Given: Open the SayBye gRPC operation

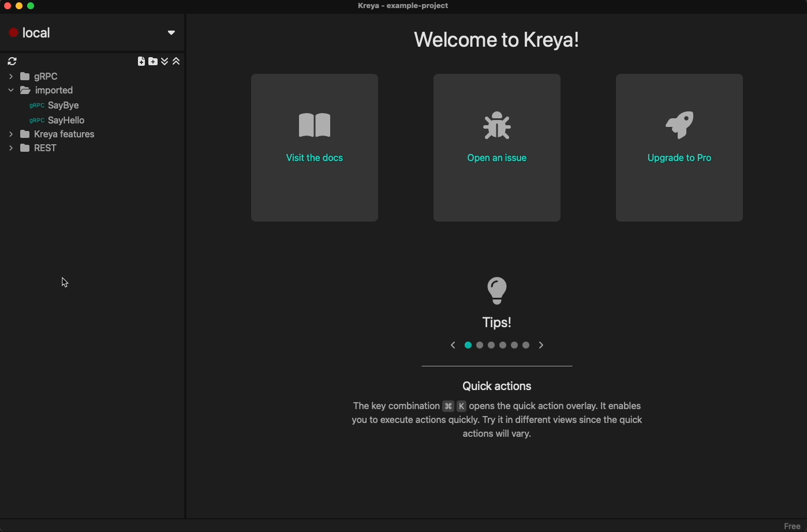Looking at the screenshot, I should point(63,106).
